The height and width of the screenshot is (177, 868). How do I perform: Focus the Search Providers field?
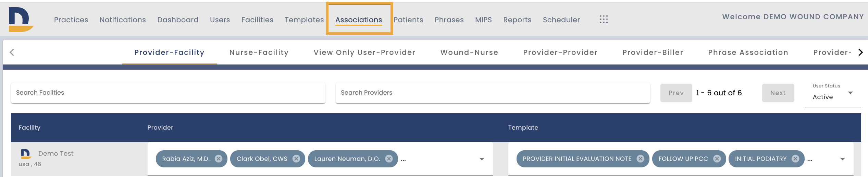[x=493, y=93]
